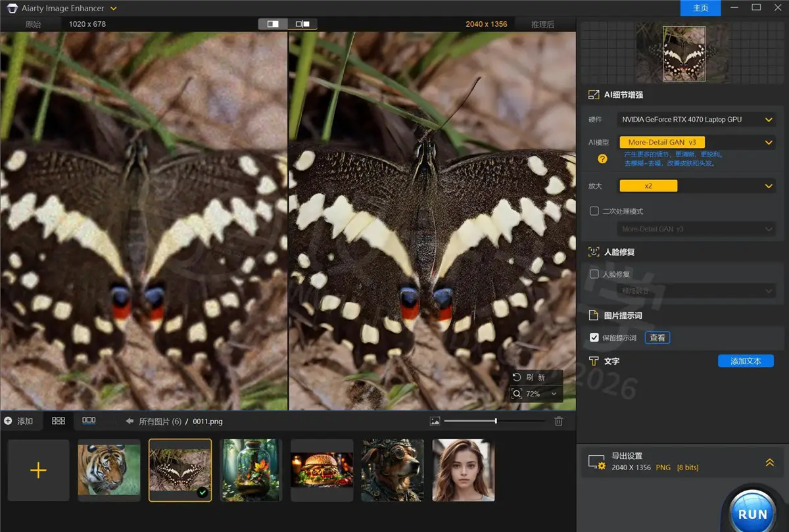Image resolution: width=789 pixels, height=532 pixels.
Task: Click the text section T icon
Action: [594, 361]
